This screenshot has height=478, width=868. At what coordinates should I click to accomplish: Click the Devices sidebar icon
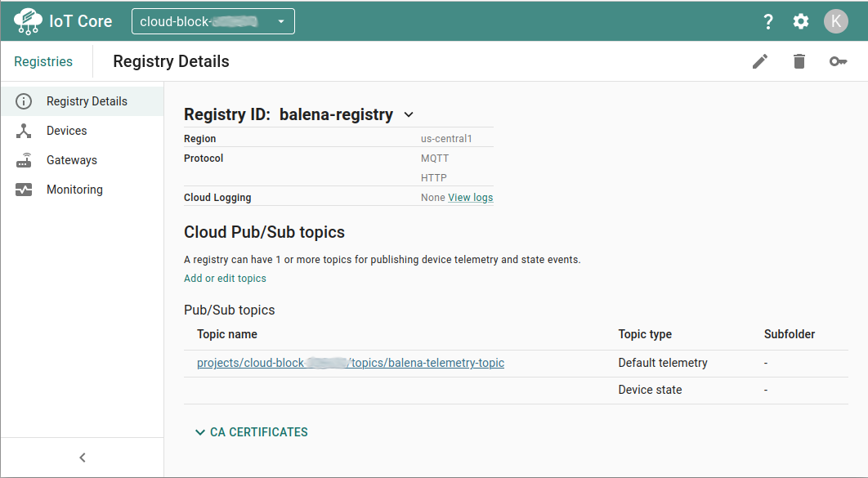pos(24,131)
